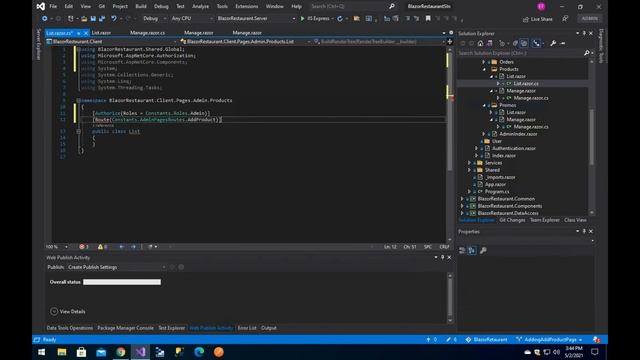The image size is (640, 360).
Task: Expand the BlazorRestaurant.Common project node
Action: point(462,199)
